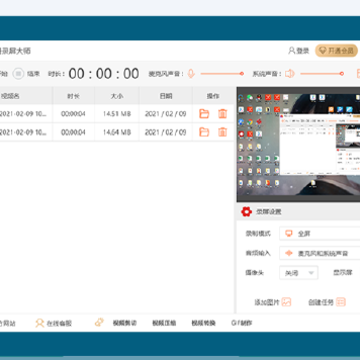Click the 00:00:00 recording timer
The image size is (360, 360).
[x=104, y=74]
